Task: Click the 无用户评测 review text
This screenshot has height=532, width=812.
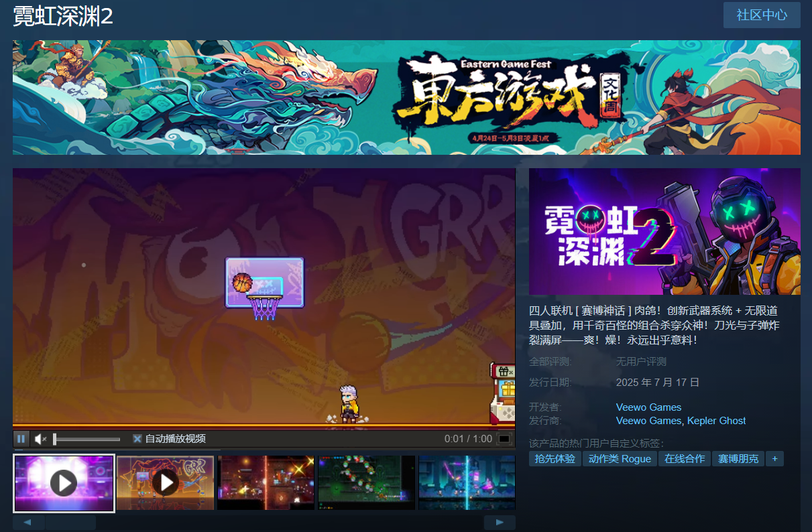Action: click(641, 362)
